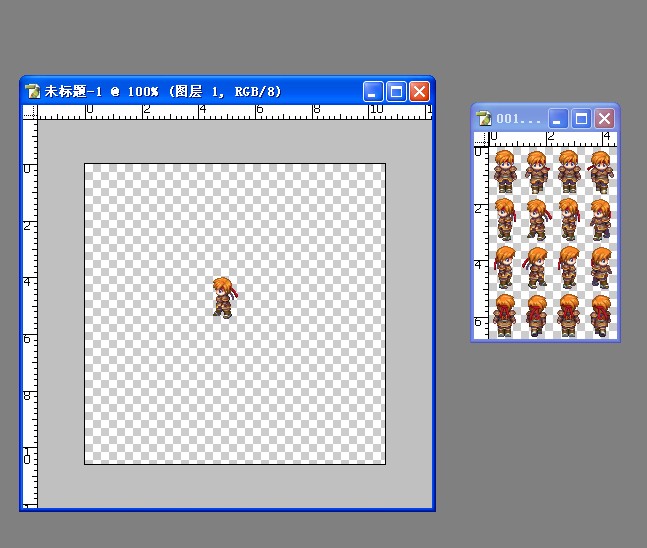
Task: Click the document icon in 未标题-1 title bar
Action: point(32,91)
